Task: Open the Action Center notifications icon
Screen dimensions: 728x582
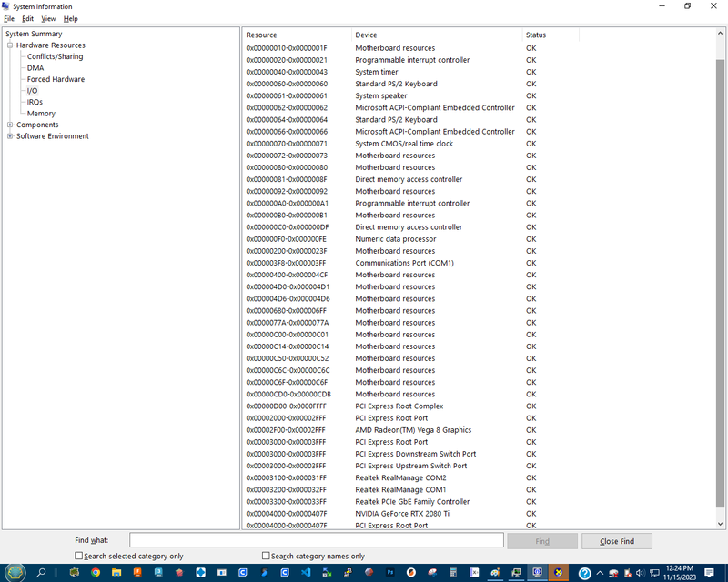Action: [x=709, y=572]
